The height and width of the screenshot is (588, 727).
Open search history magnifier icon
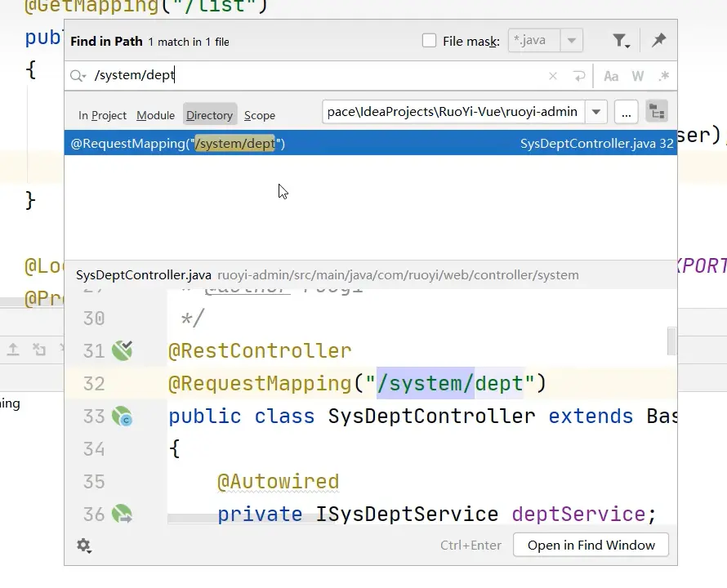pos(78,76)
